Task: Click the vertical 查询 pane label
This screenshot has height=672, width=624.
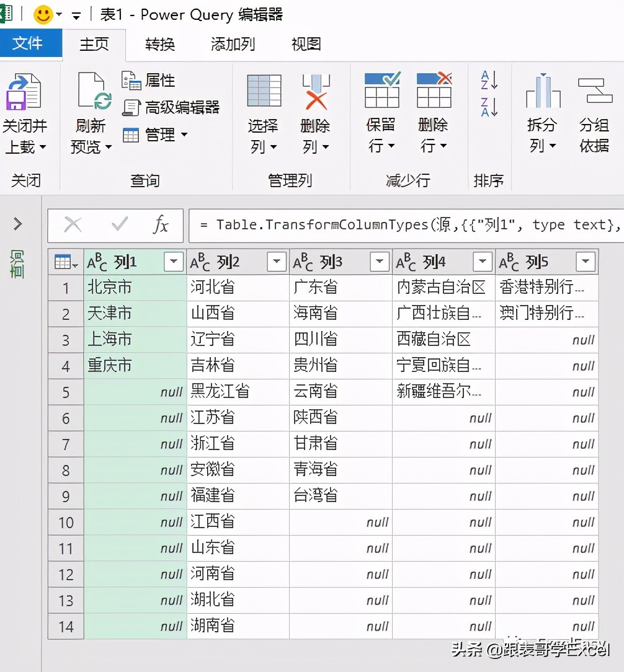Action: point(17,265)
